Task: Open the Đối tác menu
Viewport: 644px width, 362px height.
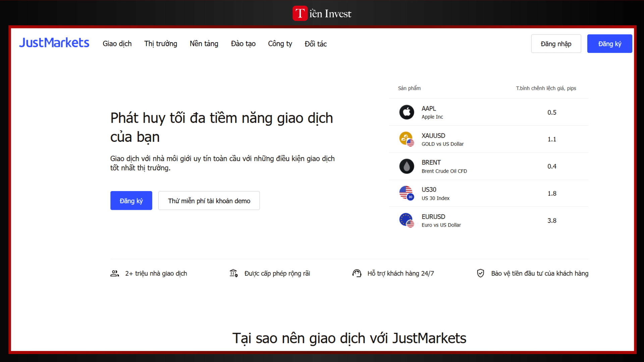Action: (316, 44)
